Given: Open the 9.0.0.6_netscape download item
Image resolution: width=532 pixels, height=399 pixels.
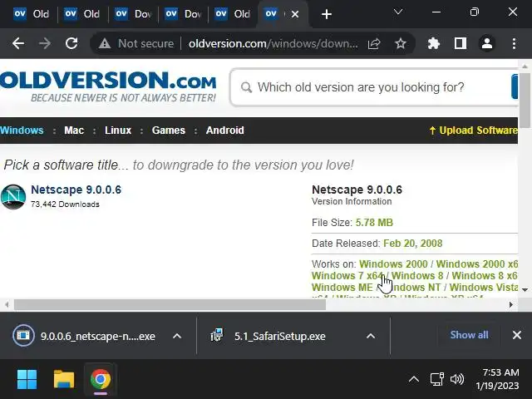Looking at the screenshot, I should coord(84,336).
